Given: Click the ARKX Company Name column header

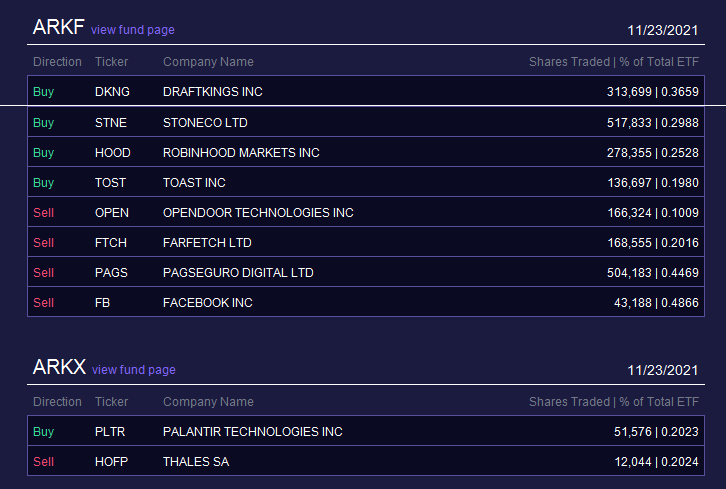Looking at the screenshot, I should coord(208,401).
